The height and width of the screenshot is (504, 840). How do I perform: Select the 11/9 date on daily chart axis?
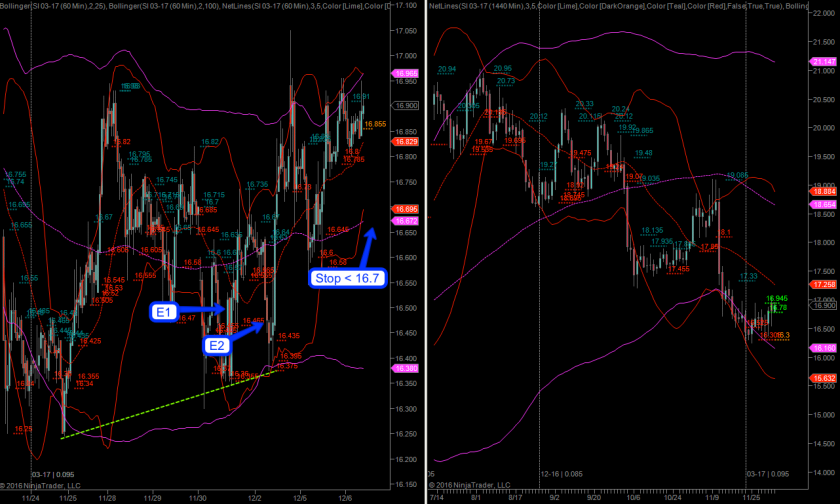712,498
